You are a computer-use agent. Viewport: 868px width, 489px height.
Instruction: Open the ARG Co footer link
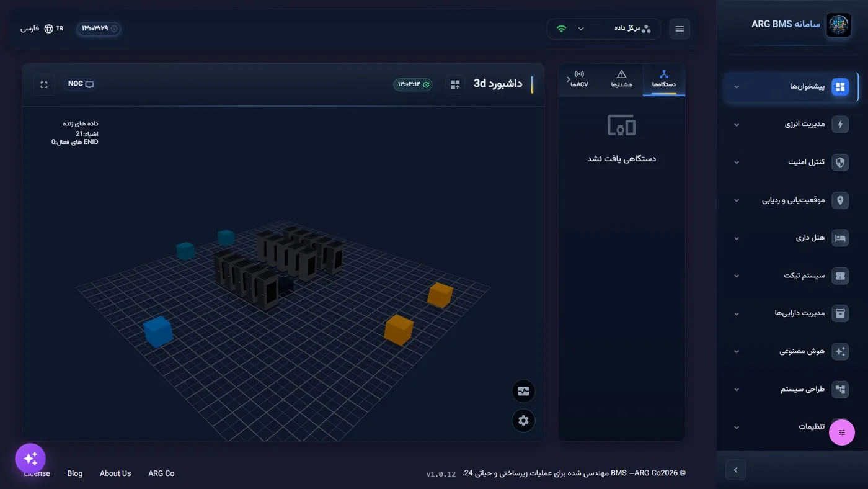pos(161,473)
